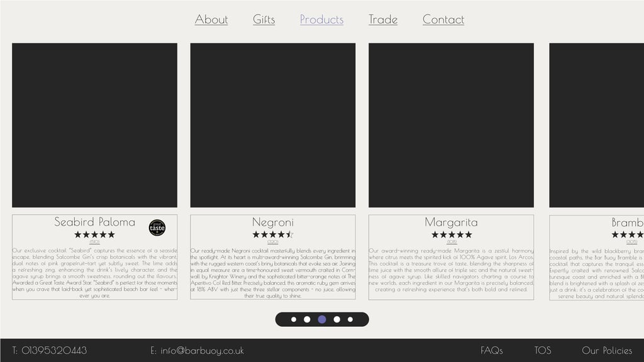
Task: Click the Bramble star rating
Action: [x=627, y=235]
